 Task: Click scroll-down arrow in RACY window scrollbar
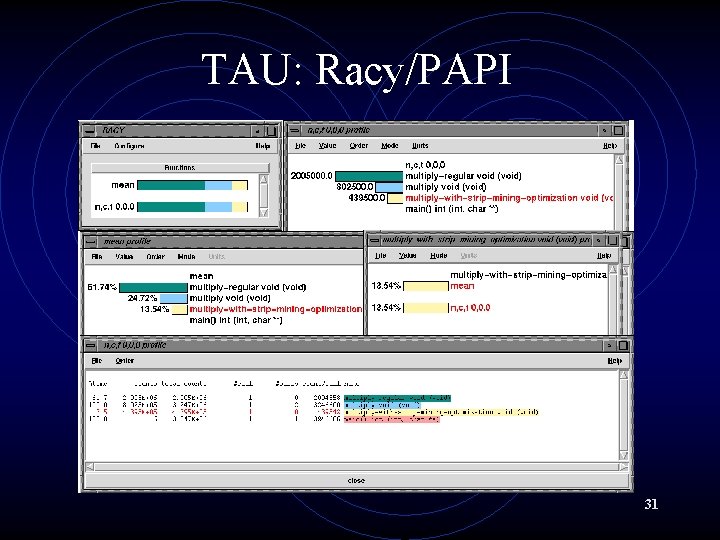click(x=264, y=212)
